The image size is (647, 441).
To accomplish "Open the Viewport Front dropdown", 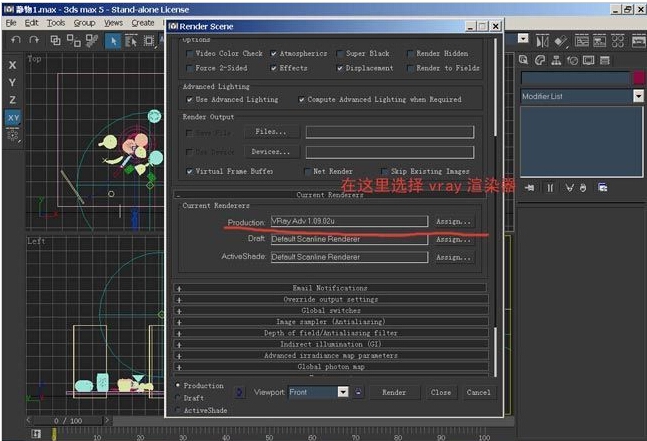I will tap(343, 392).
